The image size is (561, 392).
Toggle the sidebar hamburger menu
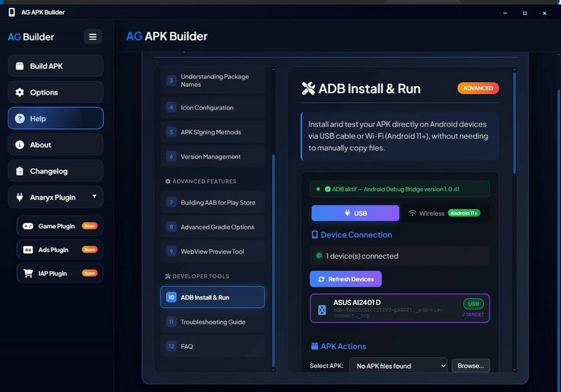pos(93,37)
